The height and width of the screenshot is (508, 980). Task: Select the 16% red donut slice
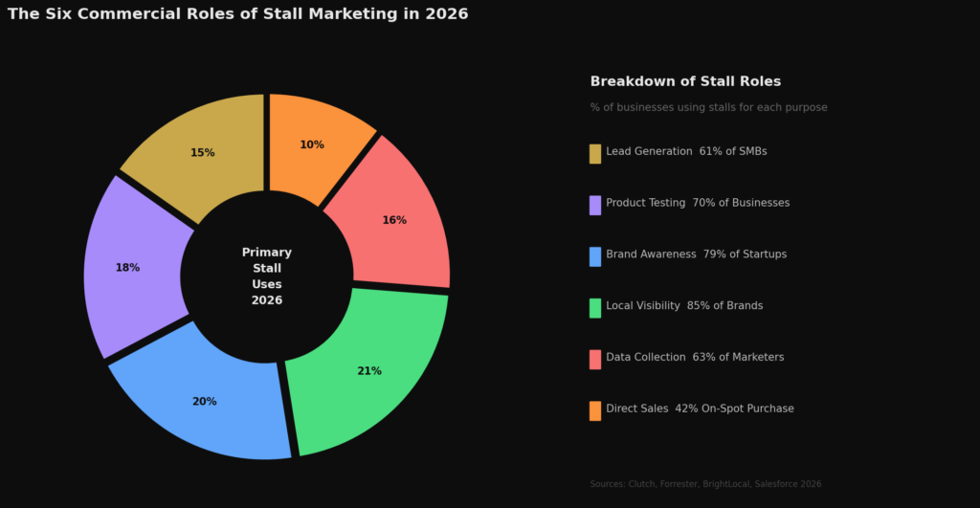click(x=395, y=220)
